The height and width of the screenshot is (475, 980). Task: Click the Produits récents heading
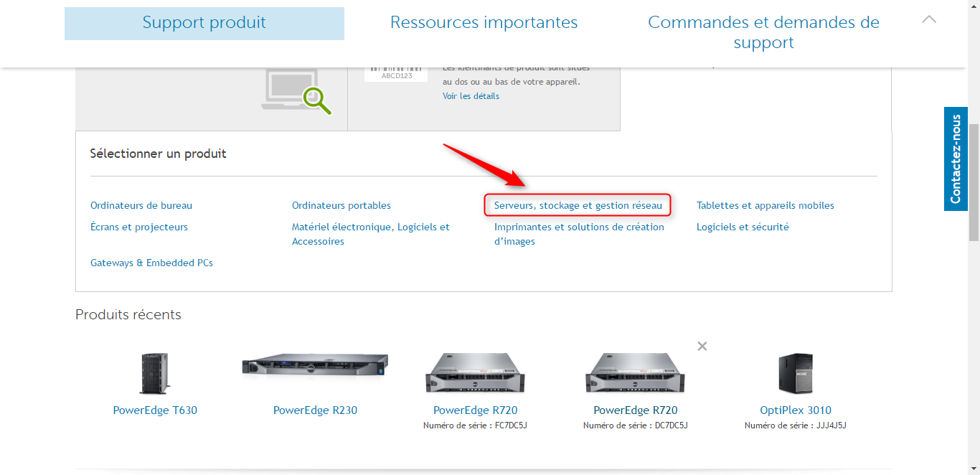tap(128, 314)
